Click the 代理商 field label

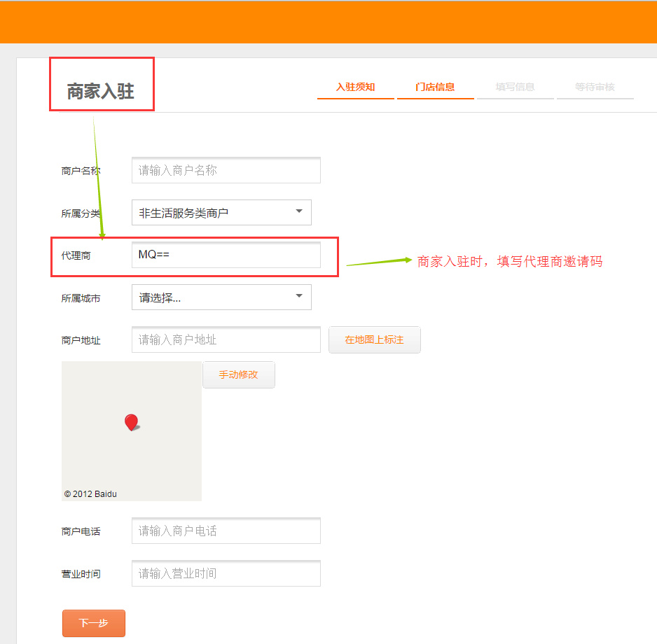click(x=76, y=256)
